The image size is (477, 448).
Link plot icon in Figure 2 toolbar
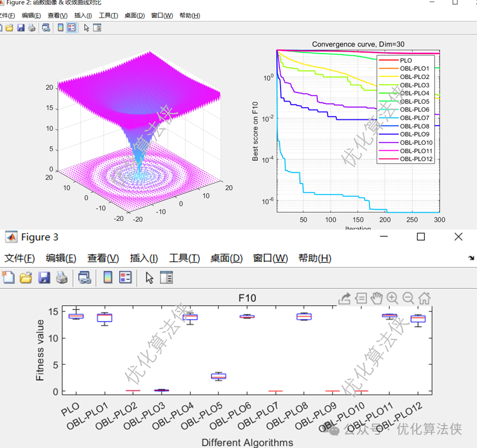[x=46, y=28]
